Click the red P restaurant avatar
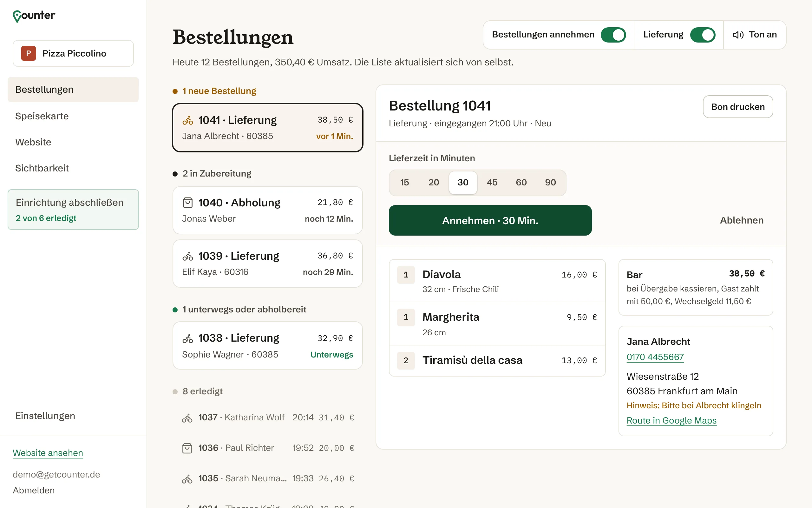The height and width of the screenshot is (508, 812). pyautogui.click(x=29, y=53)
